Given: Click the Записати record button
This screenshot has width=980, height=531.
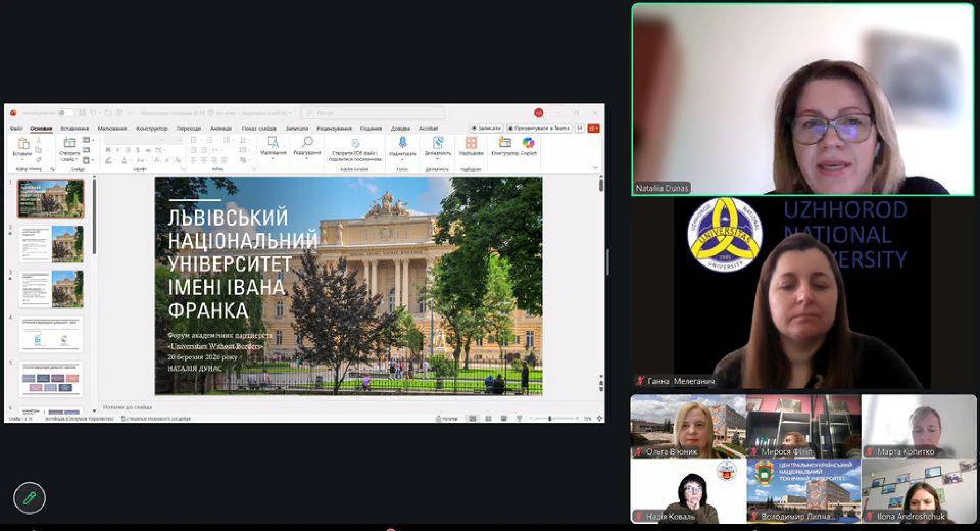Looking at the screenshot, I should 486,128.
